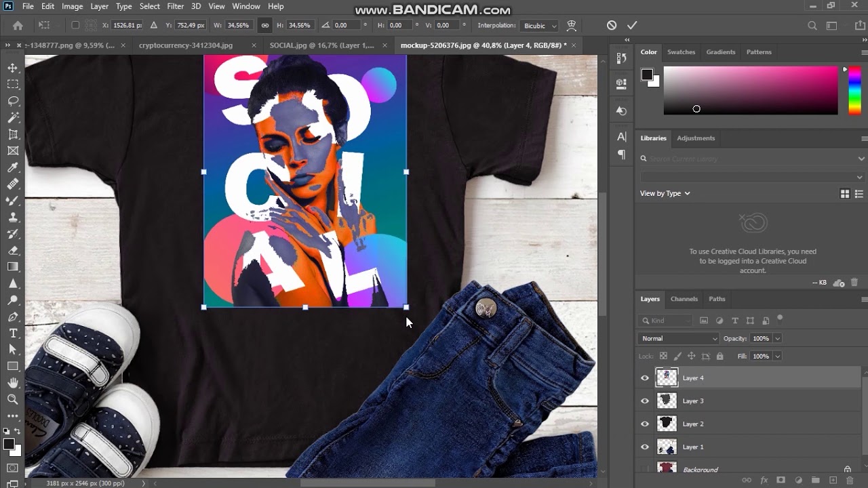Select the Eyedropper tool
868x488 pixels.
pos(13,167)
